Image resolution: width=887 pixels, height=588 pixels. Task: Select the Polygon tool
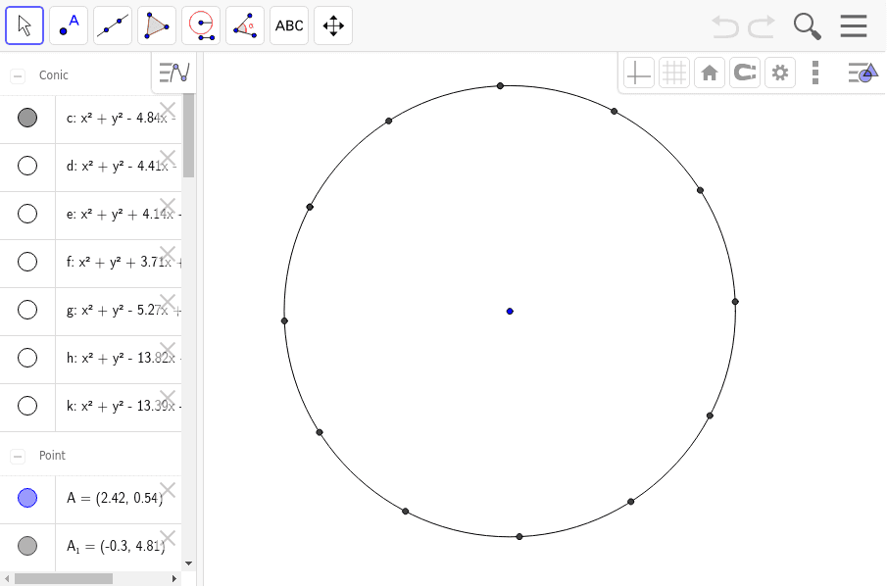157,24
